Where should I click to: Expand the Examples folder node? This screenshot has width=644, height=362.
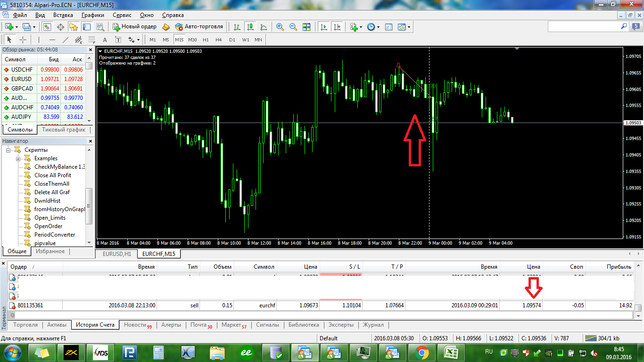tap(18, 158)
